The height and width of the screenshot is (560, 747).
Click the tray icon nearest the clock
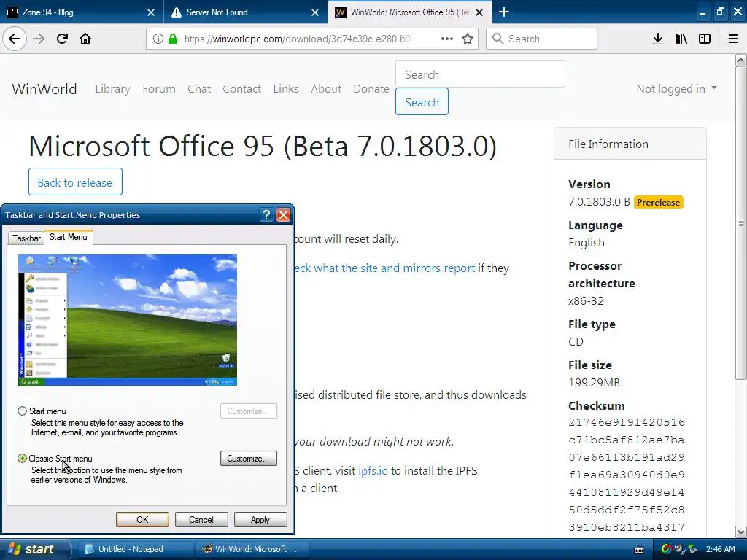693,549
